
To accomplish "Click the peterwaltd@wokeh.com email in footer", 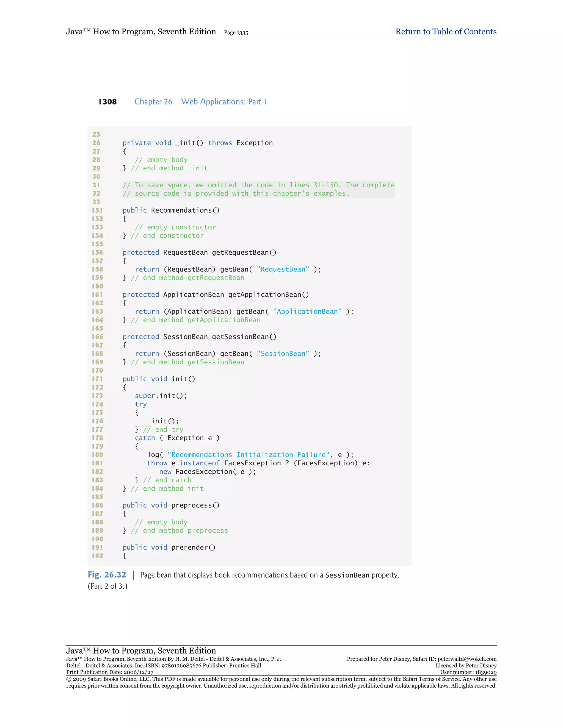I will coord(467,659).
